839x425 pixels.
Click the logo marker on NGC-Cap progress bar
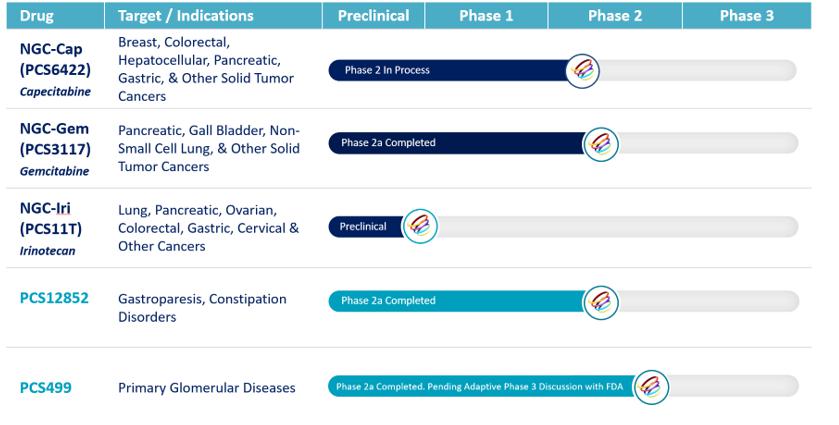(x=582, y=70)
